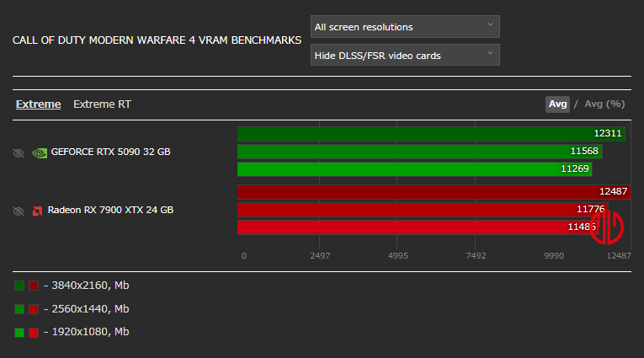Click the green 2560x1440 legend swatch
The width and height of the screenshot is (644, 358).
(x=19, y=309)
